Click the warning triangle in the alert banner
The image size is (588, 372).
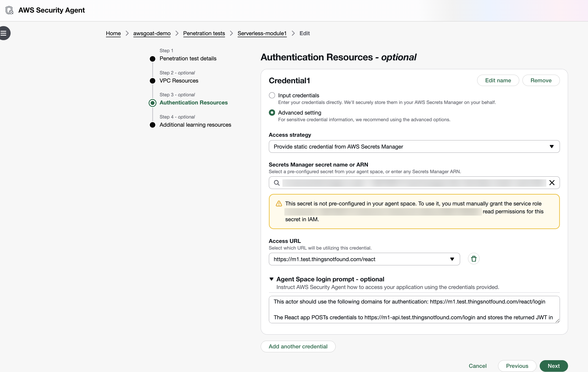(x=278, y=203)
